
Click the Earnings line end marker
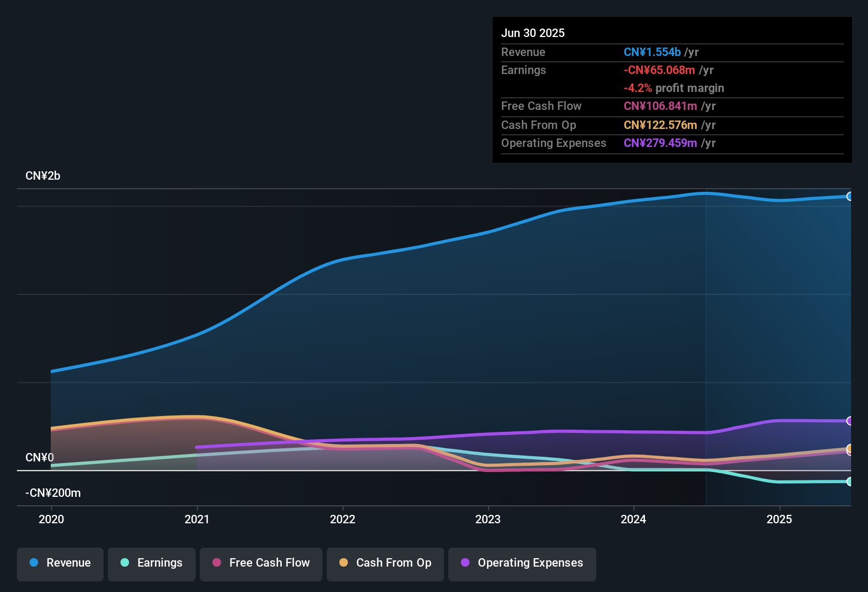click(849, 482)
